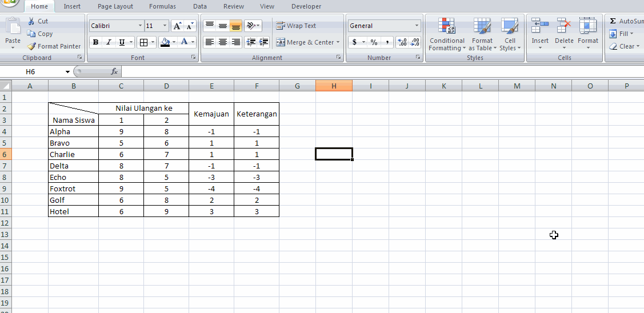Click Decrease Decimal icon
Image resolution: width=644 pixels, height=313 pixels.
(x=415, y=42)
